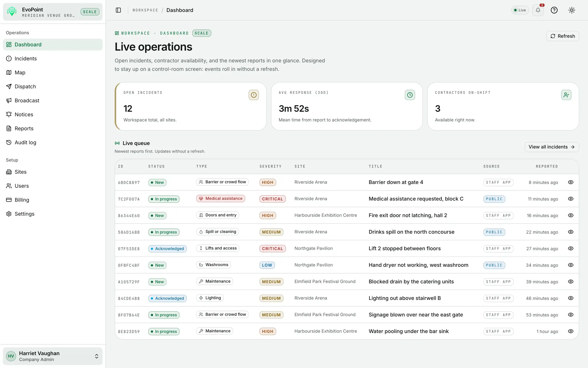588x368 pixels.
Task: Click the Medical assistance type tag
Action: (221, 198)
